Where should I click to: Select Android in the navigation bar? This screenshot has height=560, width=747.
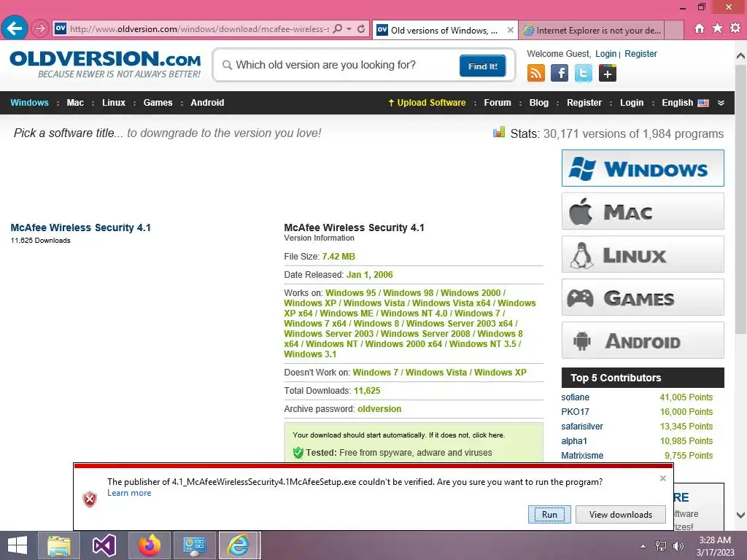click(207, 103)
